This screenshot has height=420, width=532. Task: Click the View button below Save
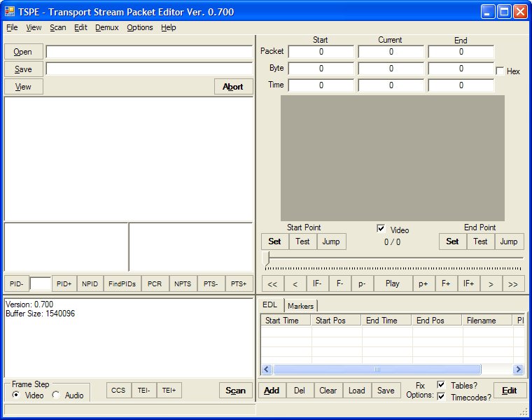pos(23,87)
